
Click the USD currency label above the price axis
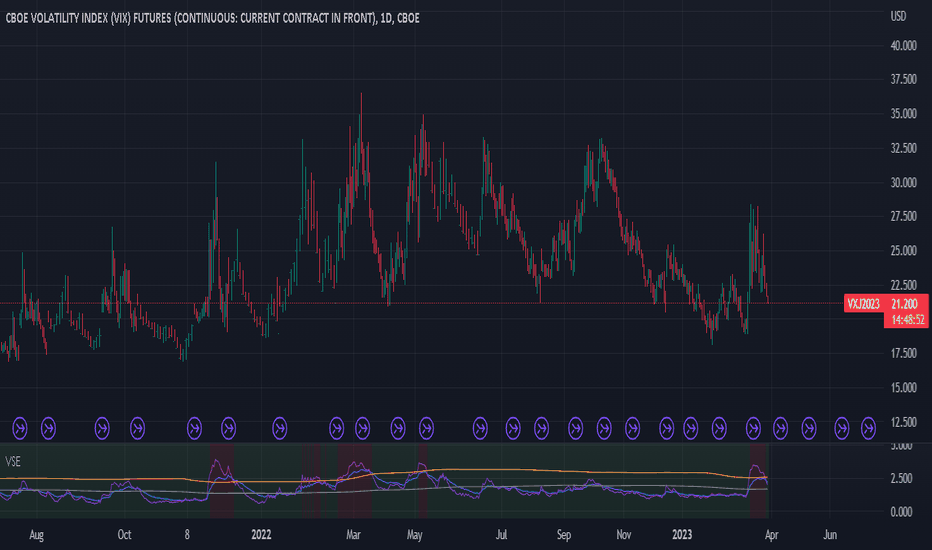898,16
